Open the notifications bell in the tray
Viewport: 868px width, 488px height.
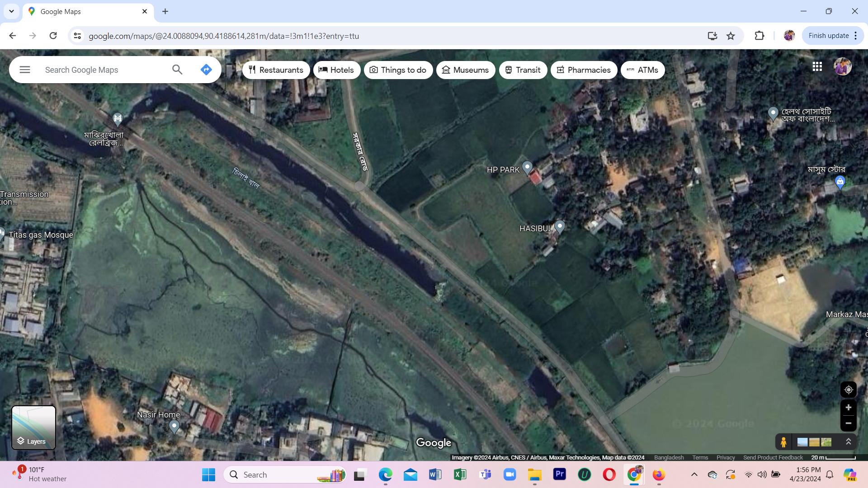tap(830, 474)
